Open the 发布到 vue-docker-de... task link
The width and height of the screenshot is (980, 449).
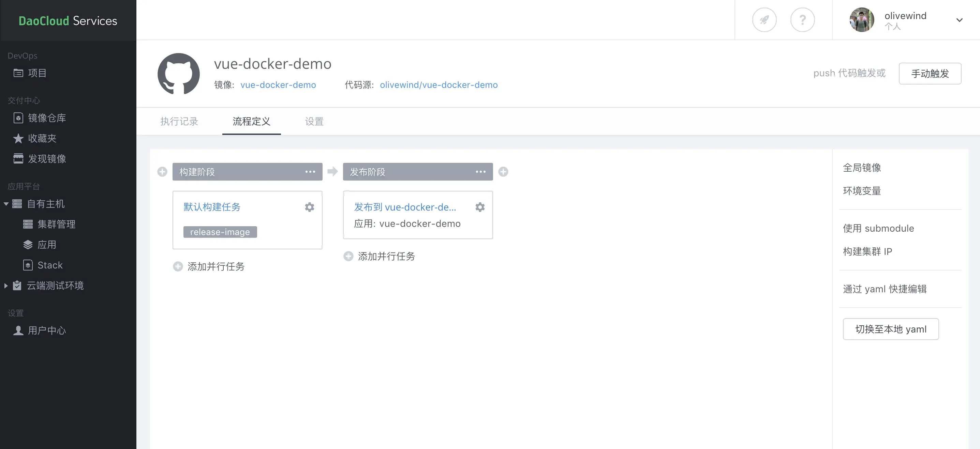[405, 207]
